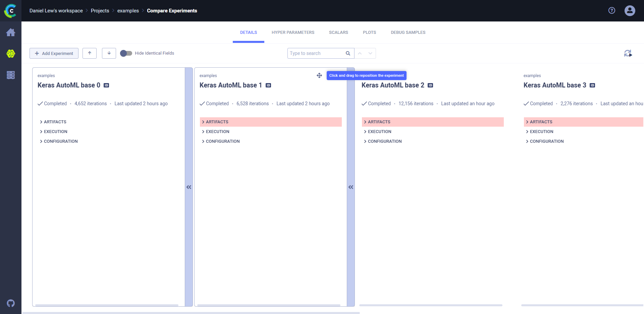
Task: Switch to the Hyper Parameters tab
Action: tap(293, 33)
